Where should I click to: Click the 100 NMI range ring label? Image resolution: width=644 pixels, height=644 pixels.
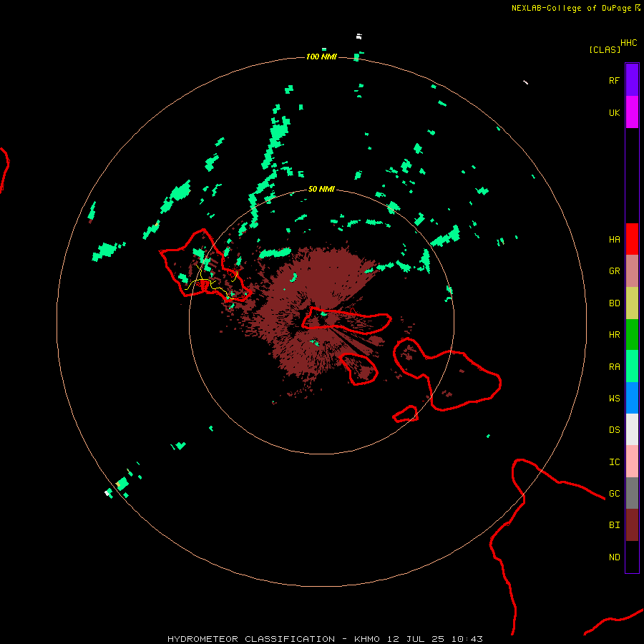click(x=321, y=57)
